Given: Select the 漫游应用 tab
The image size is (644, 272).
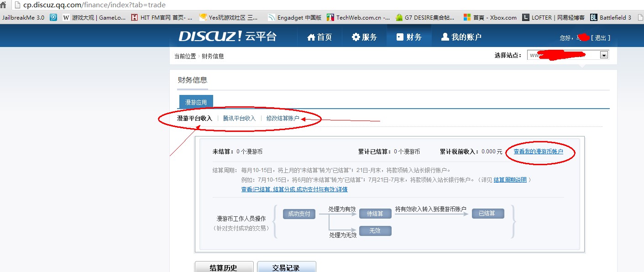Looking at the screenshot, I should click(196, 103).
